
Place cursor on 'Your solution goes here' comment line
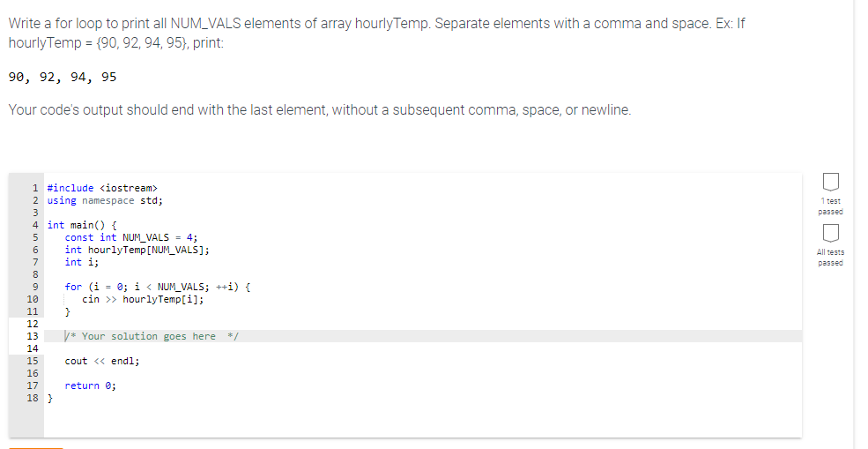(152, 336)
